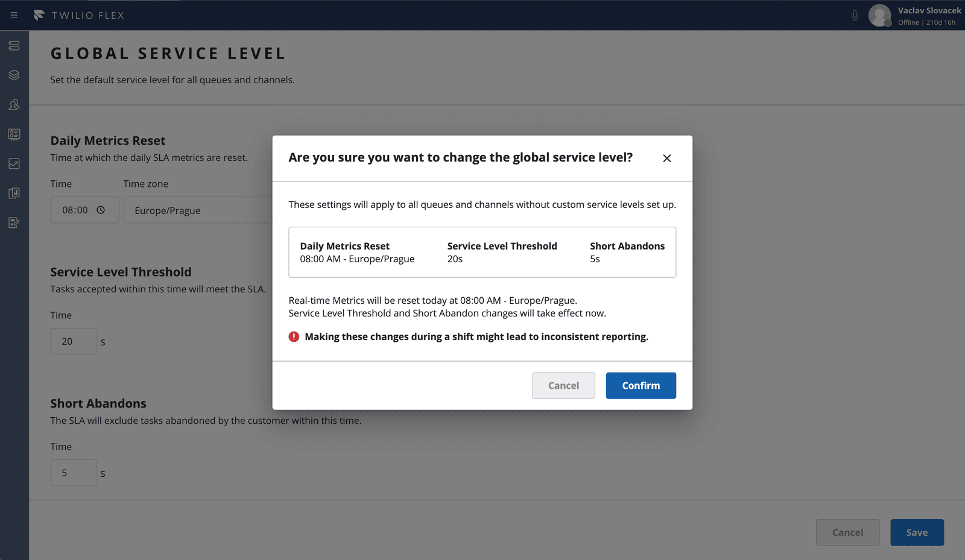Open the 08:00 time picker
Viewport: 965px width, 560px height.
84,210
